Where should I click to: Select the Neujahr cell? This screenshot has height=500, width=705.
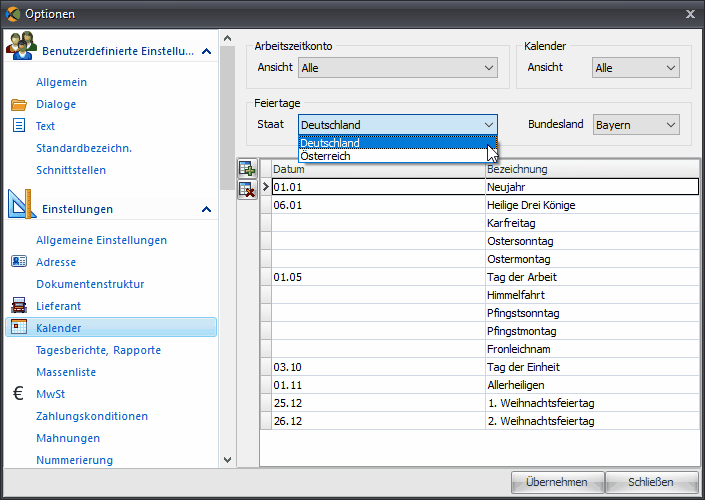tap(592, 187)
